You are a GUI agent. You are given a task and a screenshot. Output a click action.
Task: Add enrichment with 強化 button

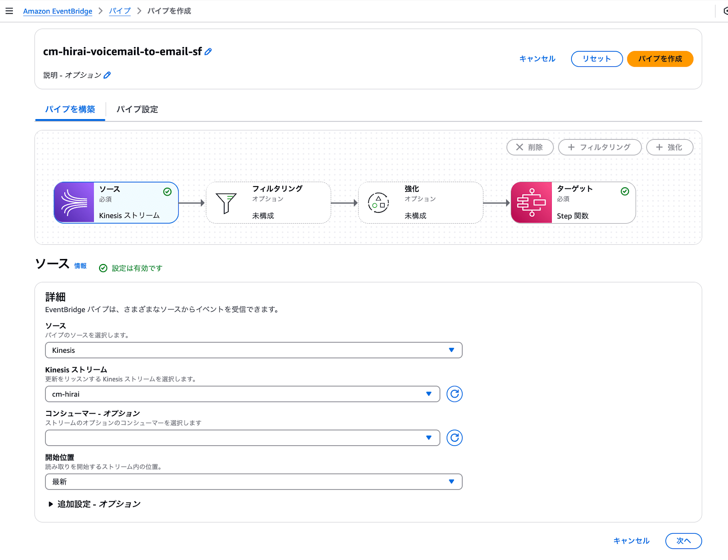click(670, 147)
